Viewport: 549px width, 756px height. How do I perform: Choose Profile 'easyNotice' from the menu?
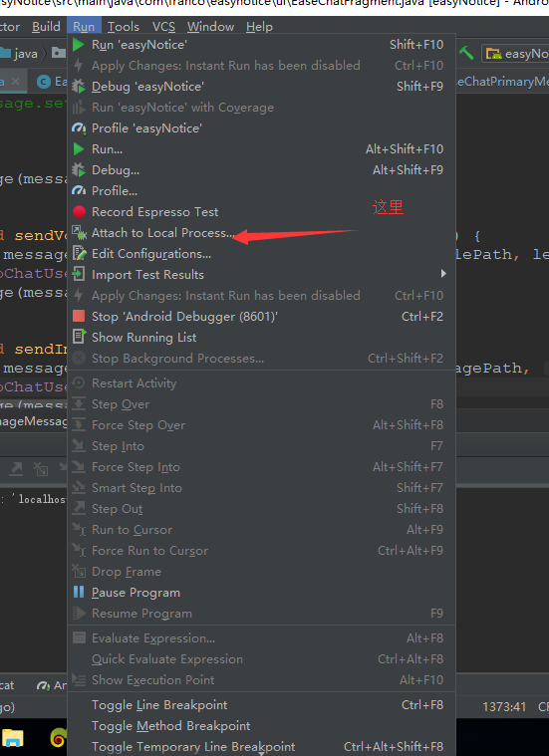(261, 128)
